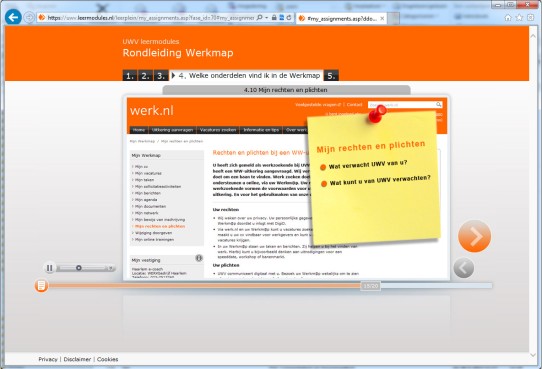This screenshot has width=542, height=369.
Task: Go to chapter 5 tab
Action: coord(331,75)
